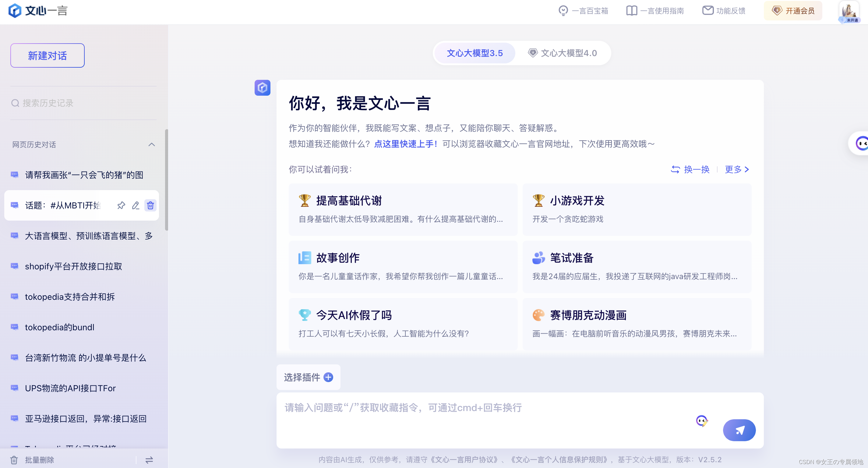Select 文心大模型3.5 model
This screenshot has height=468, width=868.
click(475, 53)
